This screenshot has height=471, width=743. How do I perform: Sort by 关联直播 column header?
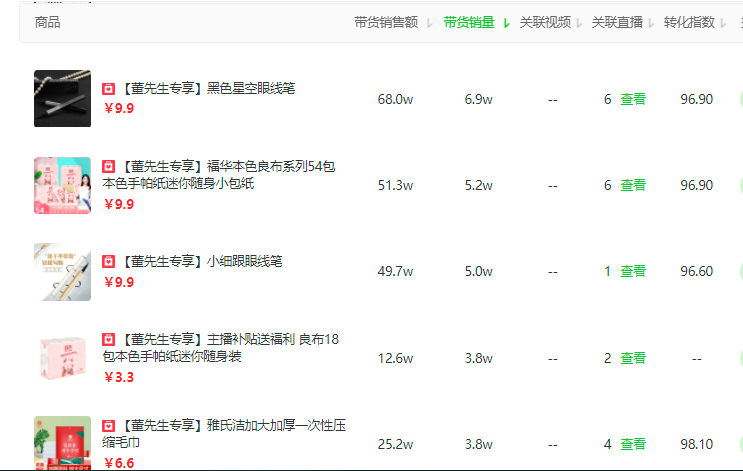point(623,22)
